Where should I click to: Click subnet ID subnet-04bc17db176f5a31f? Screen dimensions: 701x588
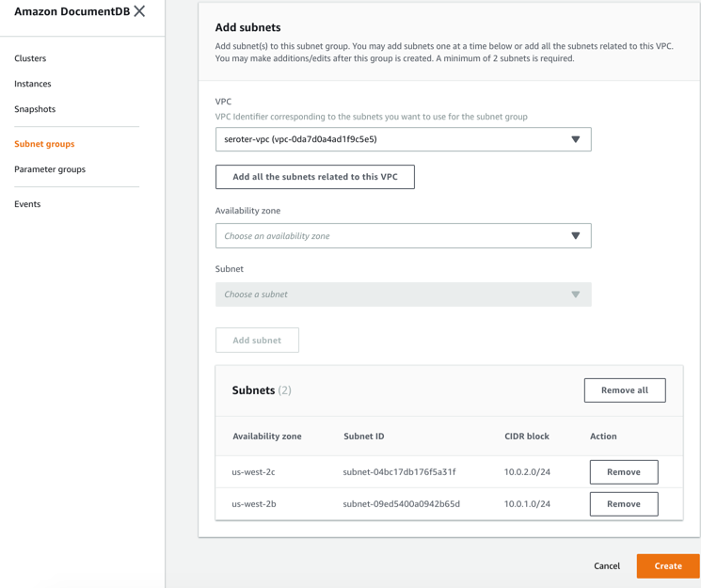(x=399, y=472)
